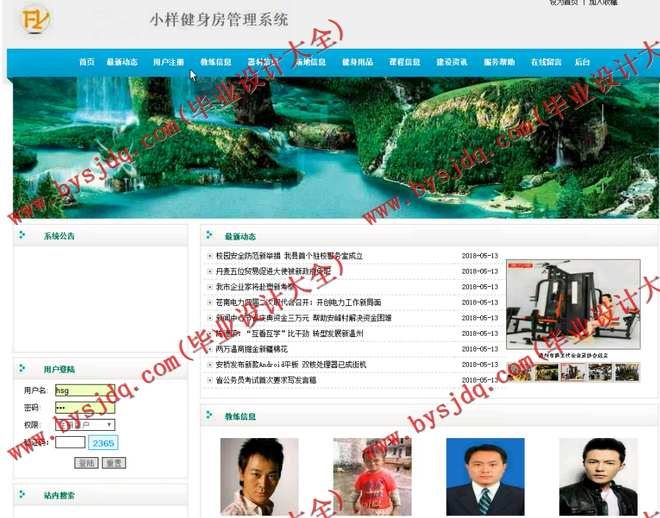Open first coach photo in 教练信息
660x518 pixels.
tap(259, 477)
